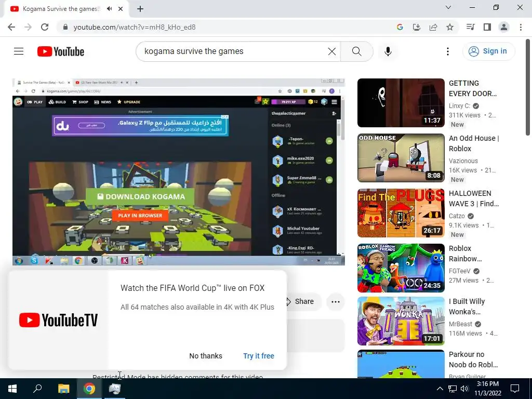532x399 pixels.
Task: Click the 'Parkour no Noob do Robl…' title
Action: [x=473, y=360]
